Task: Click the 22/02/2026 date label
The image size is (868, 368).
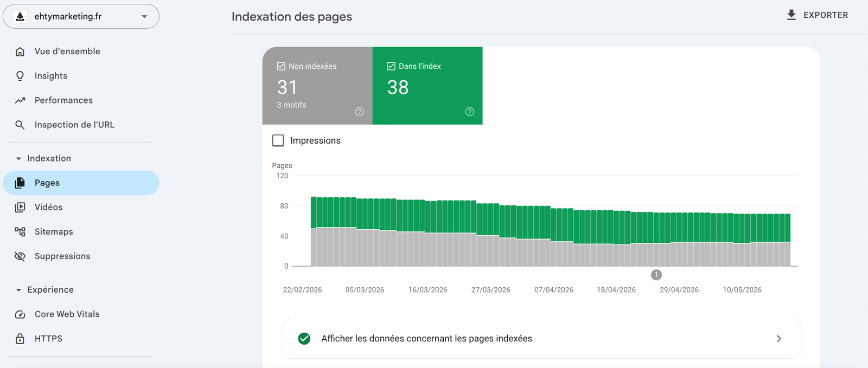Action: (302, 290)
